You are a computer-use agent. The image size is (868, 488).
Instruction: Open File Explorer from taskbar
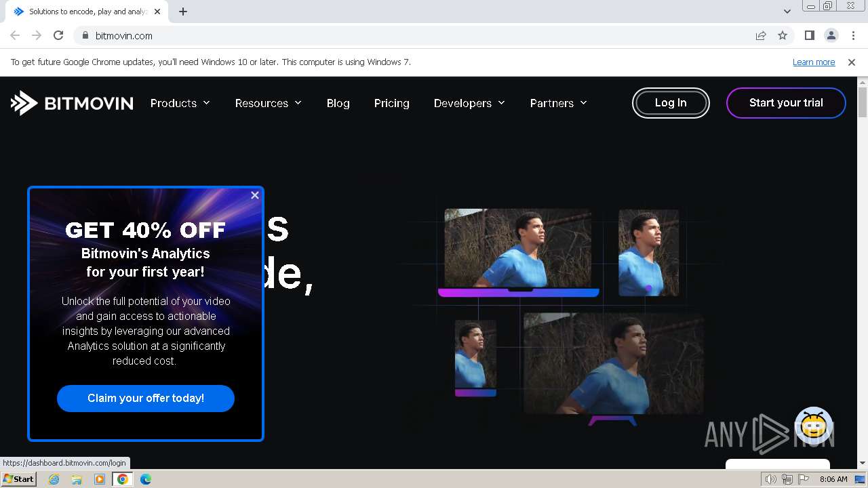tap(77, 479)
